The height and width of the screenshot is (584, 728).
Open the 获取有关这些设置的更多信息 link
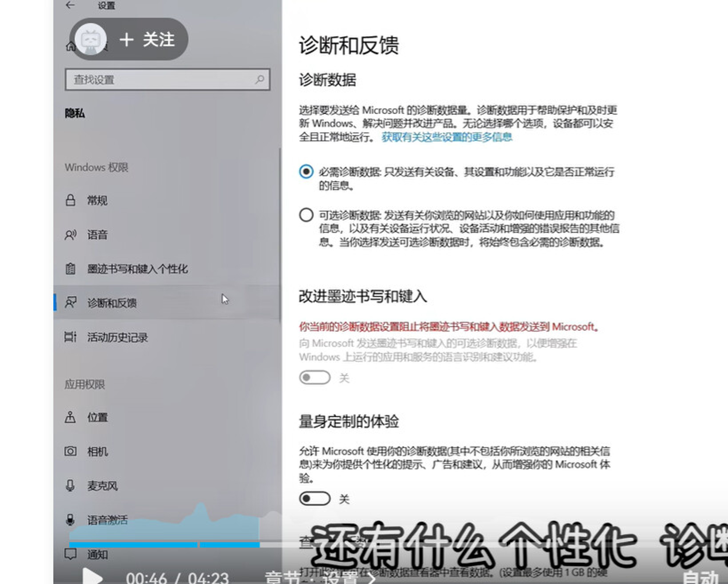[x=447, y=137]
